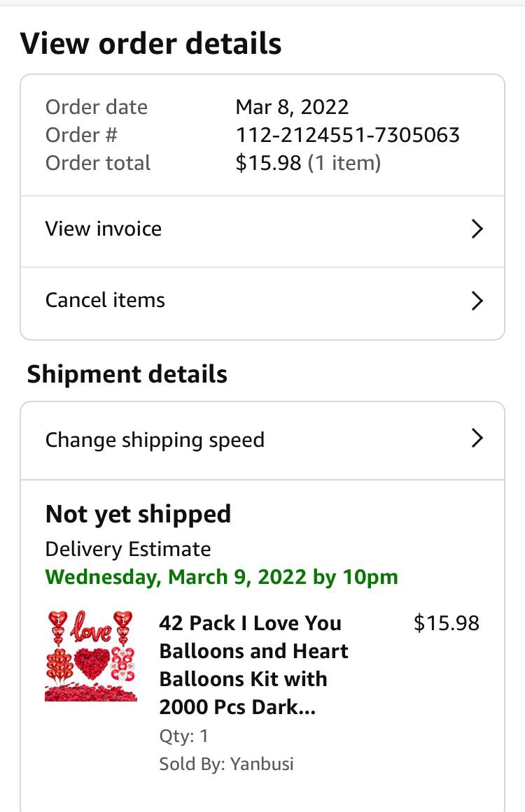Tap the green Wednesday, March 9 delivery date
The width and height of the screenshot is (525, 812).
[x=221, y=577]
